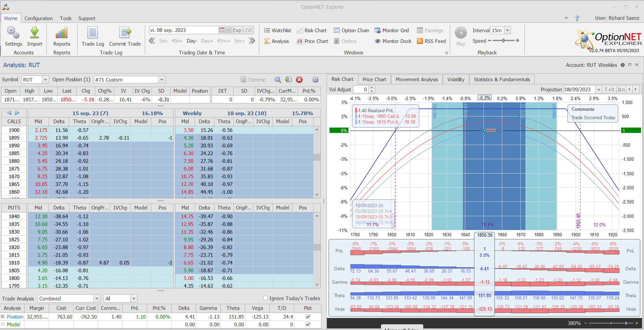This screenshot has height=330, width=644.
Task: Open the Symbol RUT dropdown
Action: click(x=45, y=80)
